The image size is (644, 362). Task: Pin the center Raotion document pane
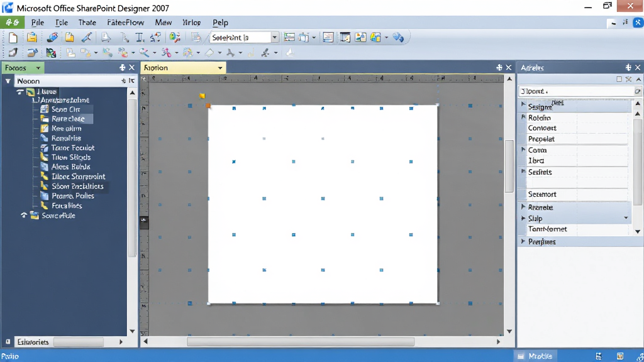tap(499, 67)
